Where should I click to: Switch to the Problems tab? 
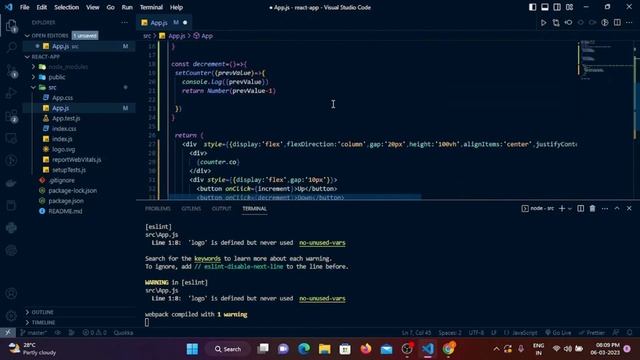click(158, 209)
